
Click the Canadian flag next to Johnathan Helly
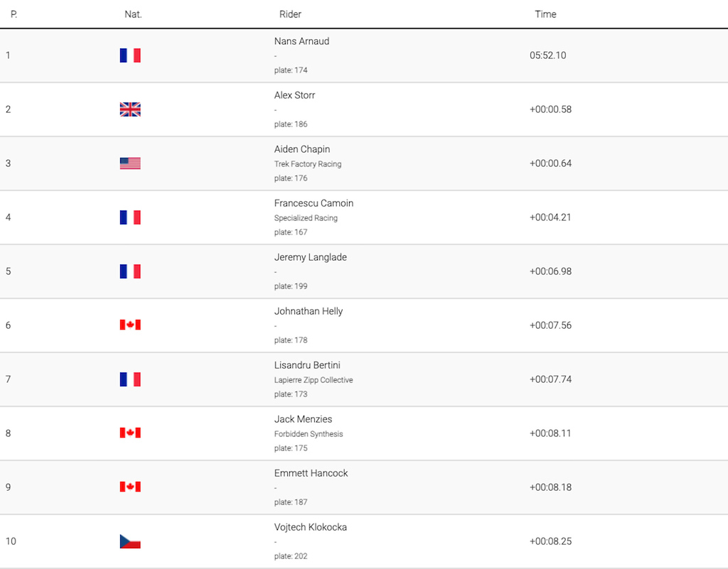click(130, 325)
